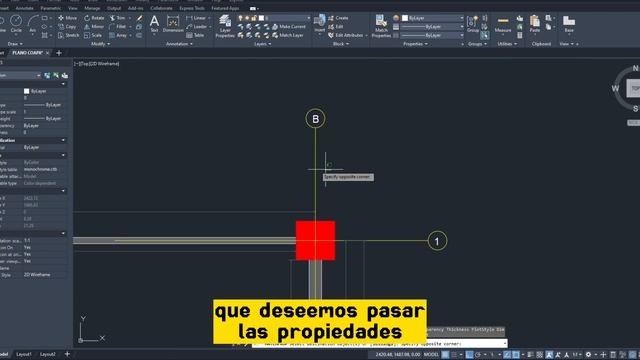Screen dimensions: 640x360
Task: Click Match Layer button
Action: click(x=288, y=36)
